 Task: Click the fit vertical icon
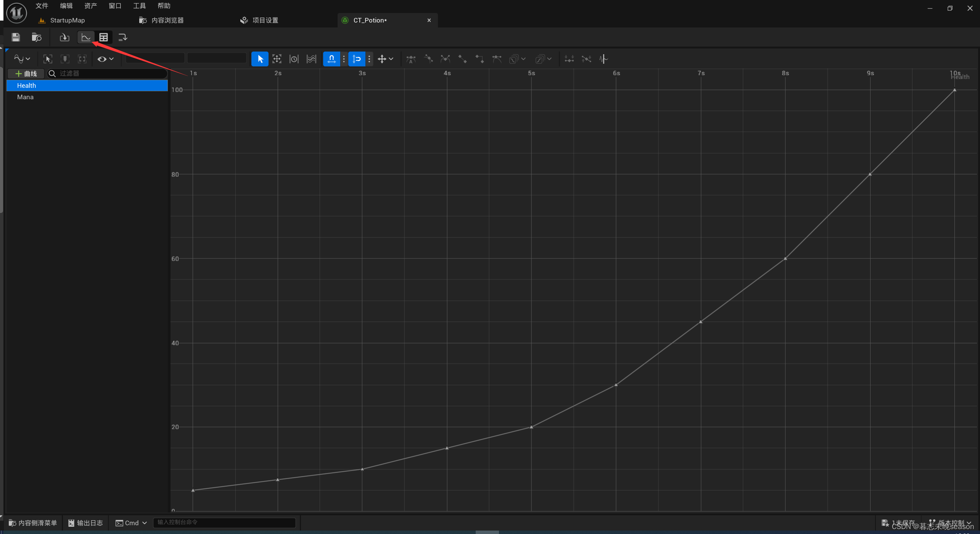[65, 59]
